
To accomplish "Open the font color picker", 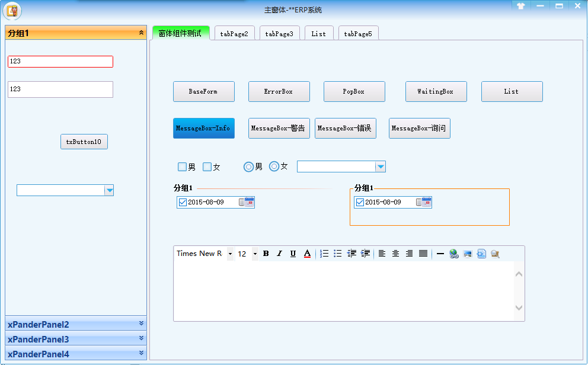I will coord(307,254).
